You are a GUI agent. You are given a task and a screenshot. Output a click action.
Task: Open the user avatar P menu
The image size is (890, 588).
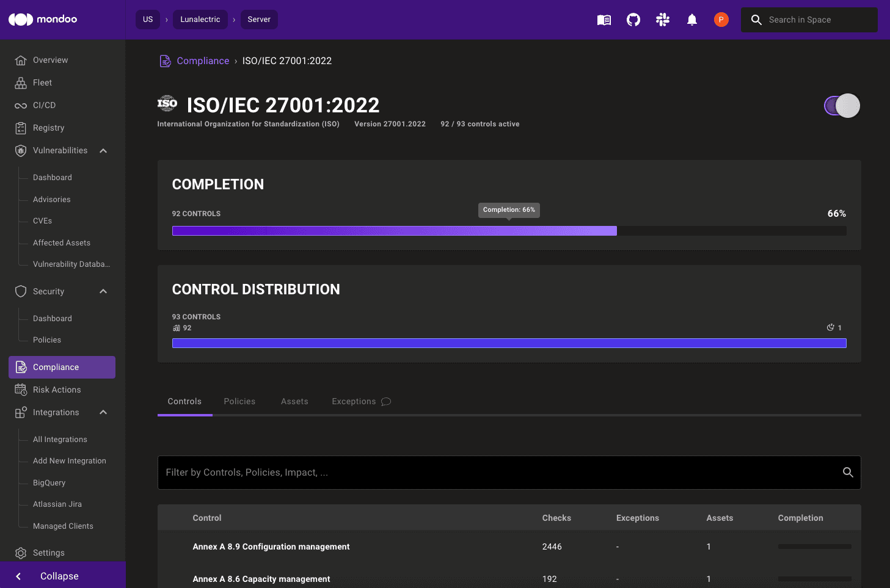tap(721, 20)
